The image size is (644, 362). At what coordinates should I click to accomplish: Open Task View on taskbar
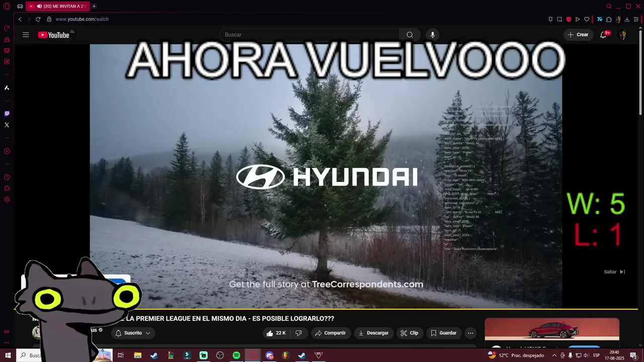coord(121,355)
